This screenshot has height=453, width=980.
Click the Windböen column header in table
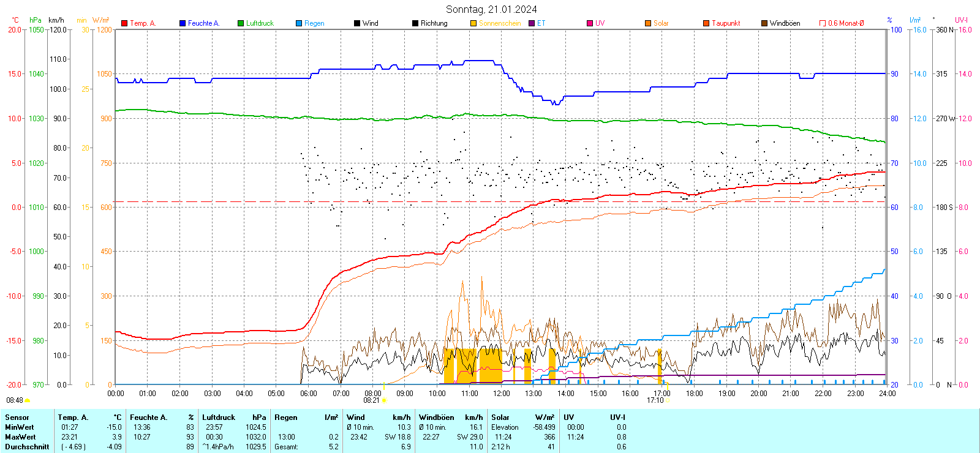pos(437,417)
